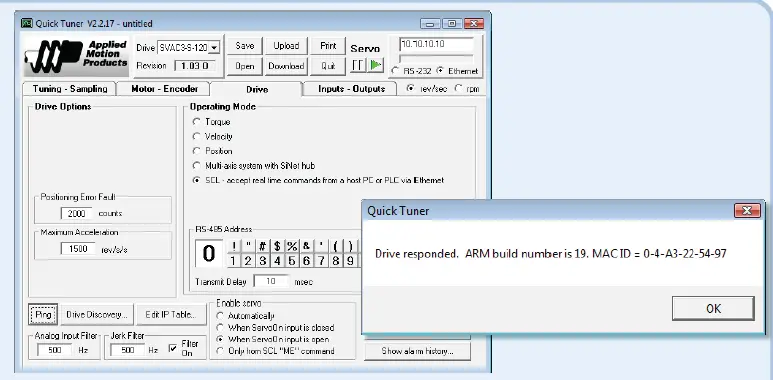The width and height of the screenshot is (773, 380).
Task: Select Velocity operating mode
Action: (x=197, y=137)
